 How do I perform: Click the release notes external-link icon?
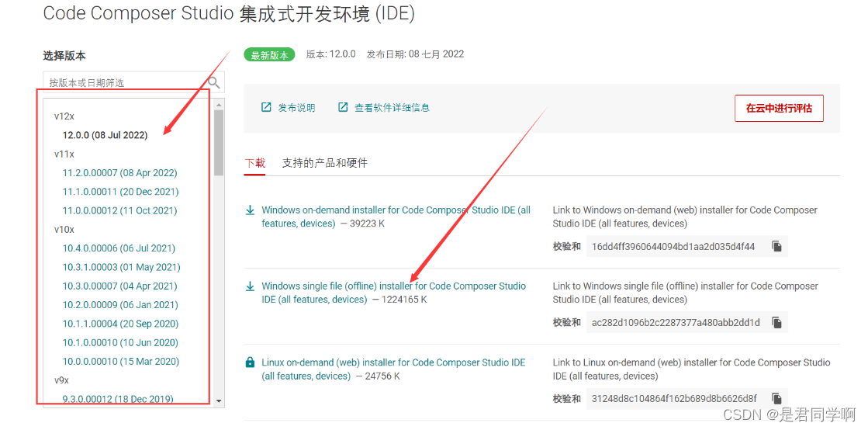click(266, 107)
